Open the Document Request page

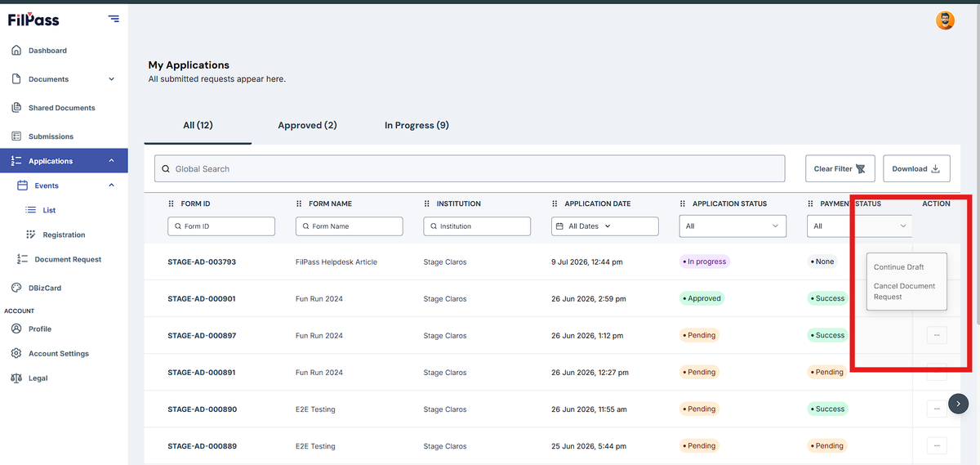[68, 259]
